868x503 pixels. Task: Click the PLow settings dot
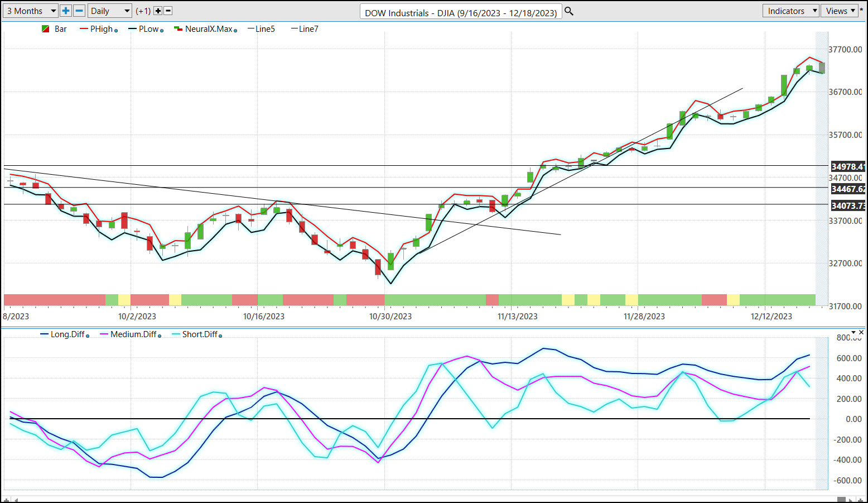tap(162, 31)
